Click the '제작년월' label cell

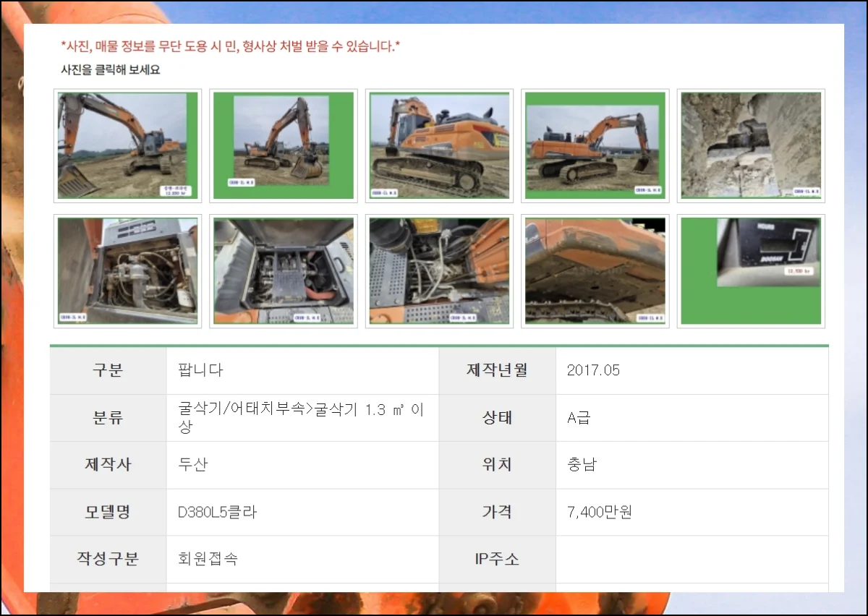pos(497,370)
